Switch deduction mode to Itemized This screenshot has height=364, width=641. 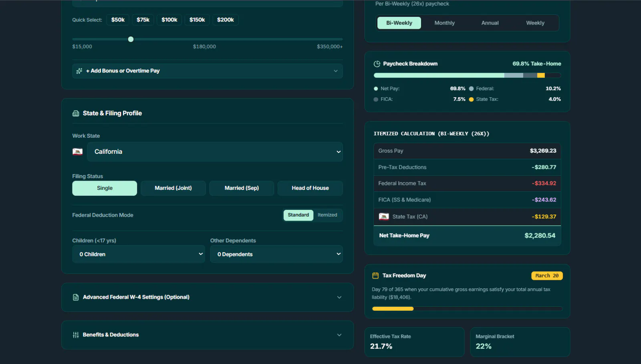[327, 215]
